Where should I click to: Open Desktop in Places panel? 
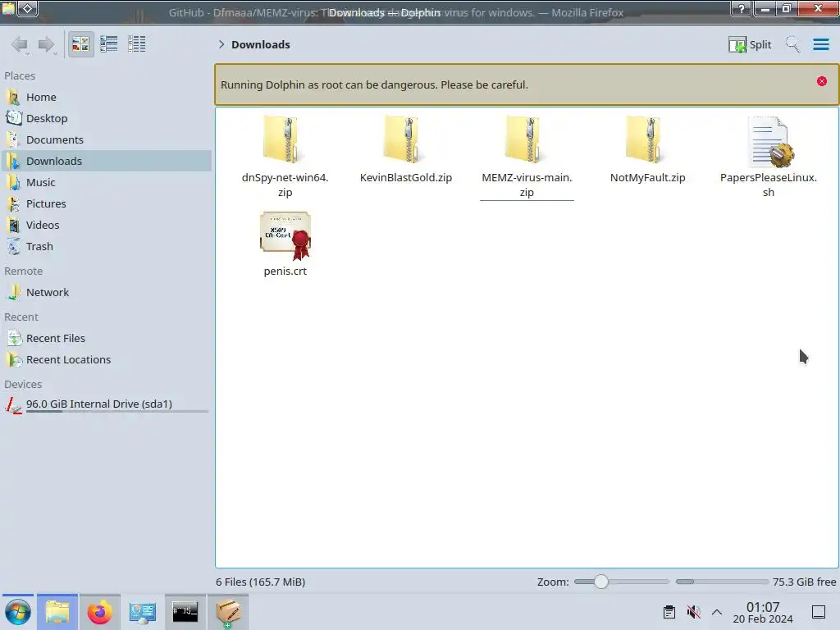(x=107, y=118)
